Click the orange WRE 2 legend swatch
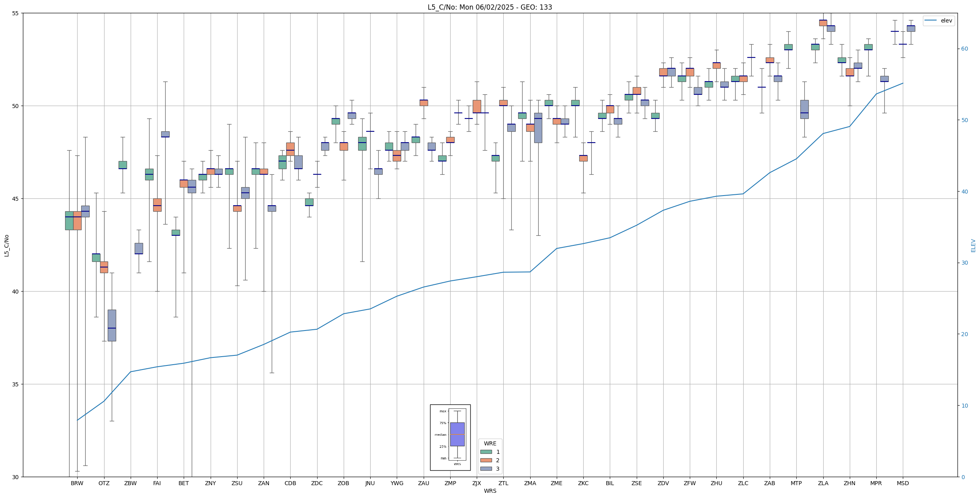The height and width of the screenshot is (498, 980). pyautogui.click(x=486, y=460)
